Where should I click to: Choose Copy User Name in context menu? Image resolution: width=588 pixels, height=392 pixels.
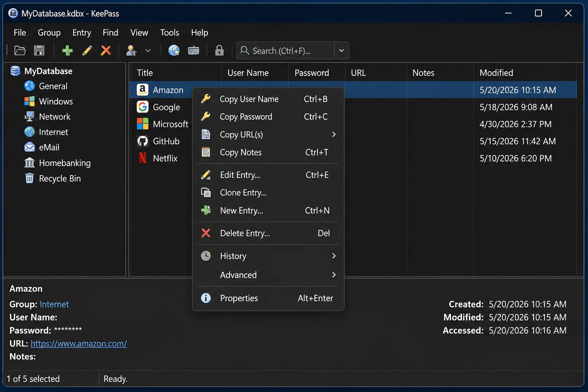tap(268, 99)
